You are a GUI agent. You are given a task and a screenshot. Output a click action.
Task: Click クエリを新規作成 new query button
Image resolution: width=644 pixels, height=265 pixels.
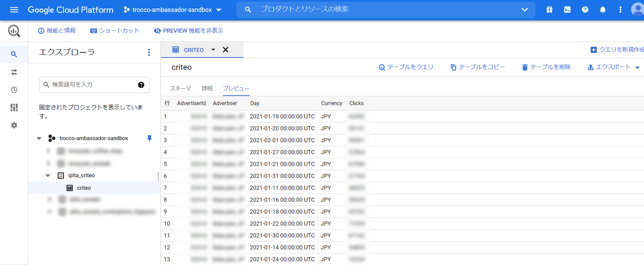coord(617,50)
